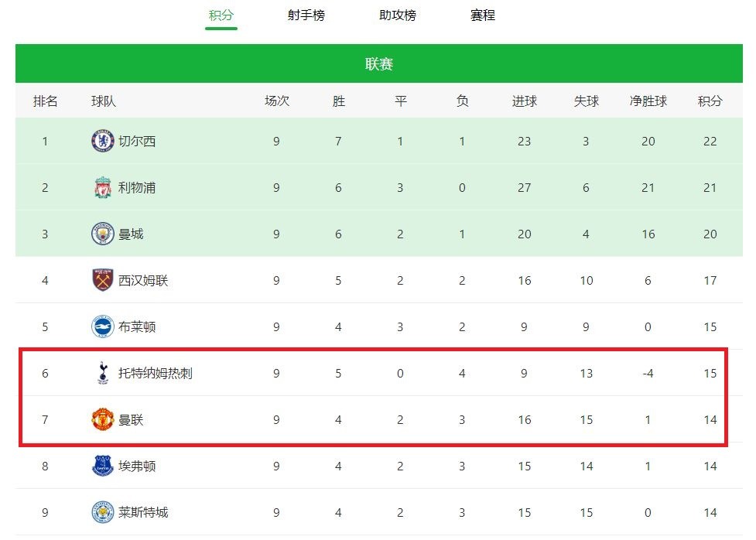Open team link 切尔西
Image resolution: width=756 pixels, height=540 pixels.
pyautogui.click(x=137, y=142)
